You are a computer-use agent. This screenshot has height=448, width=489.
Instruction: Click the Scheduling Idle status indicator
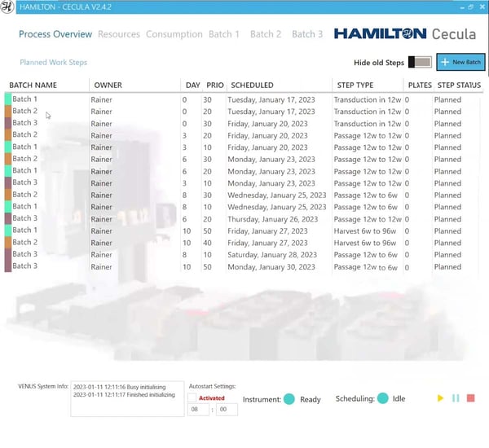pyautogui.click(x=383, y=399)
